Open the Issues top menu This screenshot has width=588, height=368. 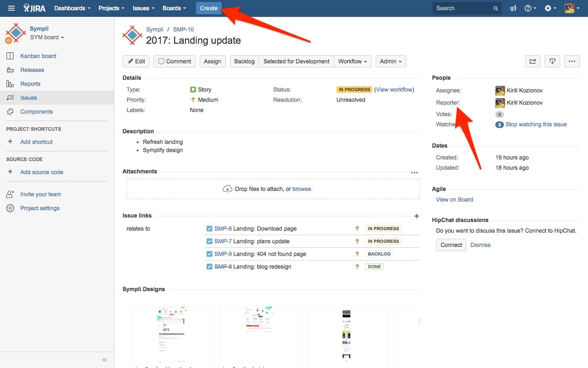coord(144,8)
